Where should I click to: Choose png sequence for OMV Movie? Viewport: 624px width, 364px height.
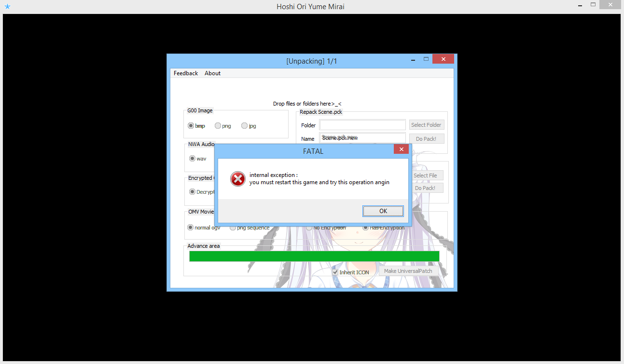233,227
